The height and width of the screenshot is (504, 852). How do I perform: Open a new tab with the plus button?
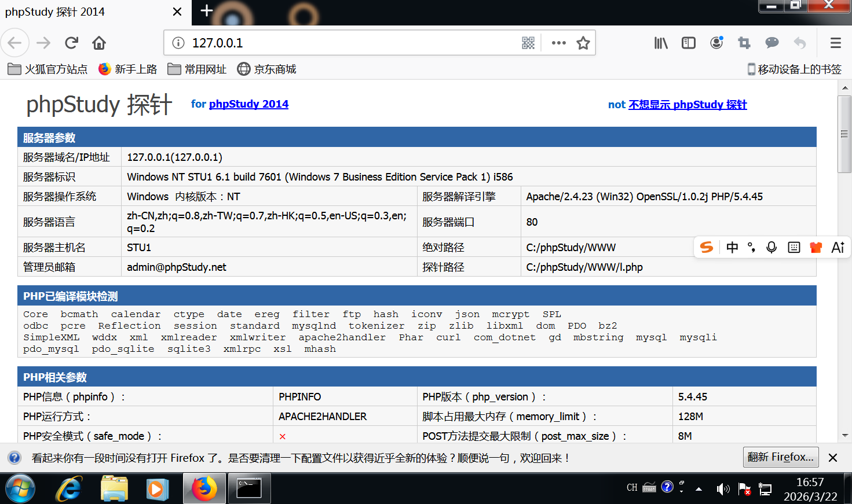point(207,10)
